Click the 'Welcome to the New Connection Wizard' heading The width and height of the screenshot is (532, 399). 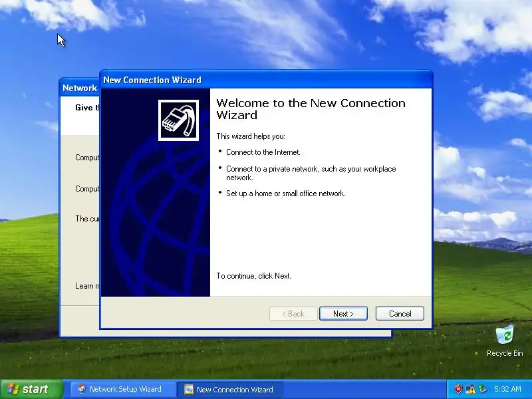click(x=311, y=109)
